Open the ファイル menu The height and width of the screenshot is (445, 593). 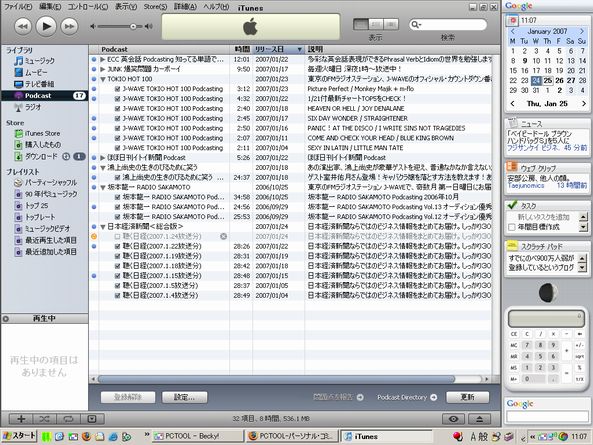[18, 7]
